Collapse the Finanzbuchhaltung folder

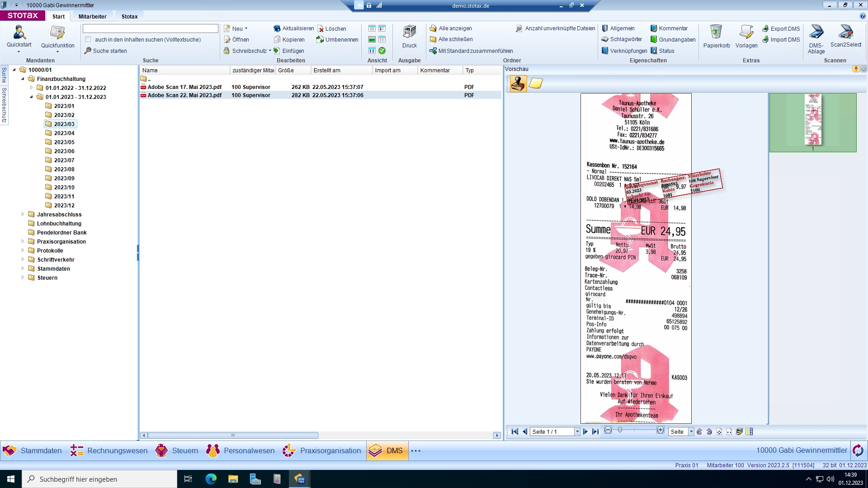tap(23, 79)
